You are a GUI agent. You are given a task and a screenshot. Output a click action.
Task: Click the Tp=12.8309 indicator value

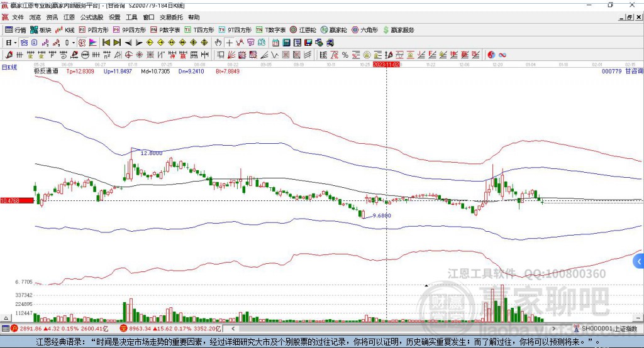coord(80,71)
